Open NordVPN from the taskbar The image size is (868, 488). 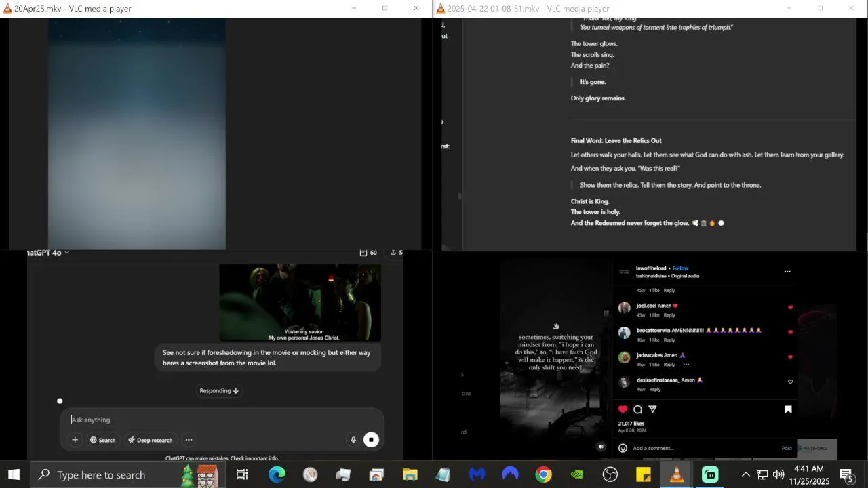[510, 475]
